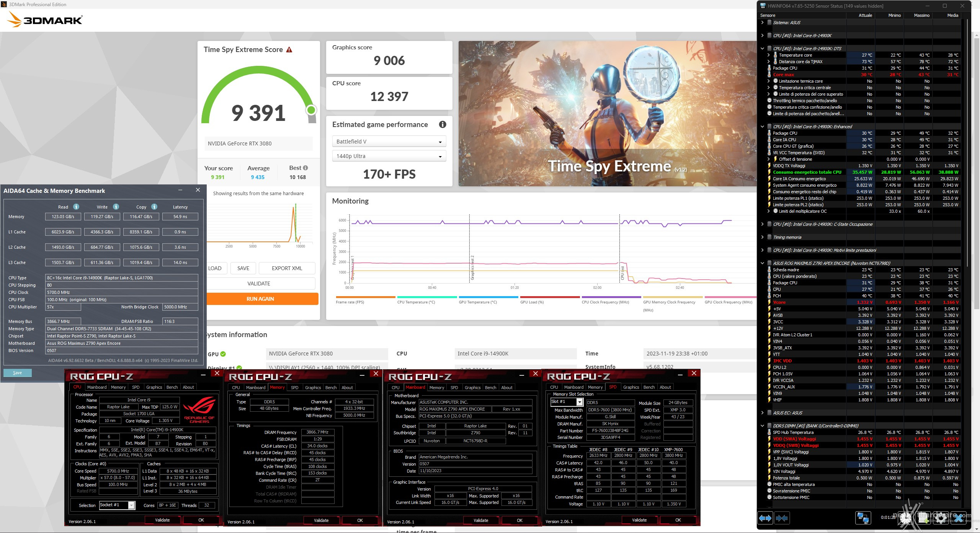Screen dimensions: 980x533
Task: Click purple CPU Clock Frequency legend swatch
Action: pyautogui.click(x=611, y=297)
